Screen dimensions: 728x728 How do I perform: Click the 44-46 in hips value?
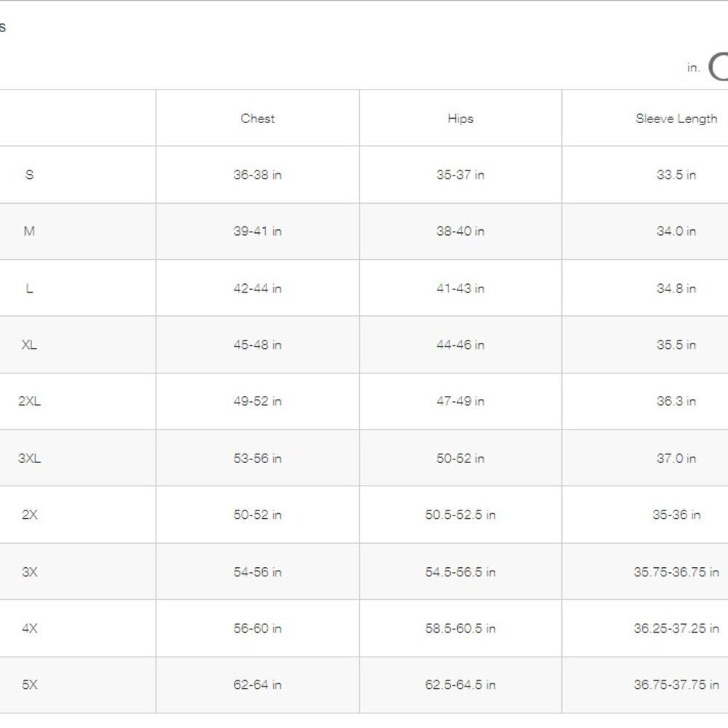click(461, 344)
